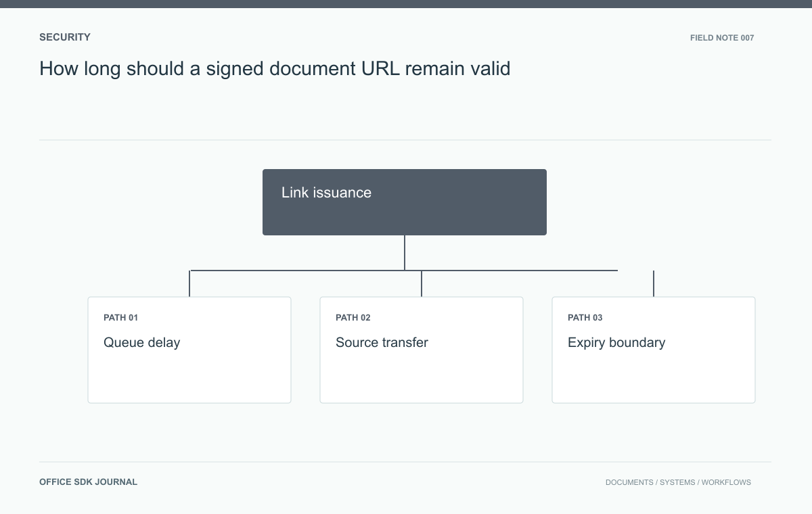Click the connector line above Source transfer card
The height and width of the screenshot is (514, 812).
[422, 283]
